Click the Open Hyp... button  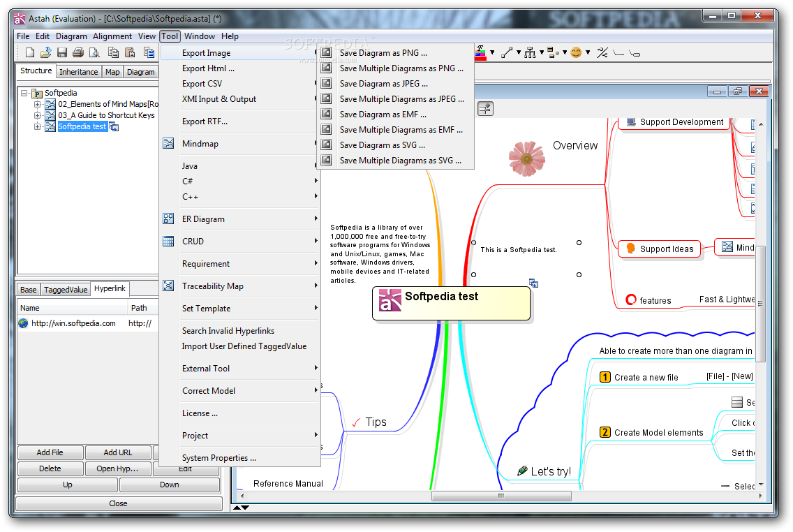click(118, 468)
